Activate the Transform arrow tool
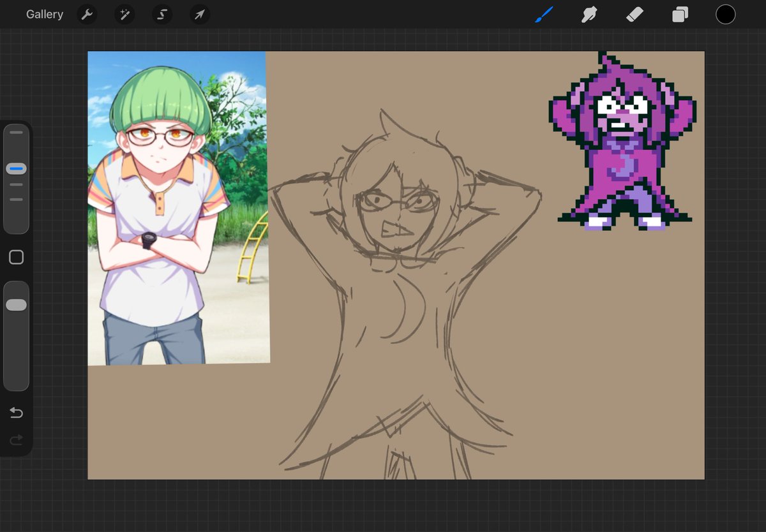This screenshot has height=532, width=766. coord(200,14)
